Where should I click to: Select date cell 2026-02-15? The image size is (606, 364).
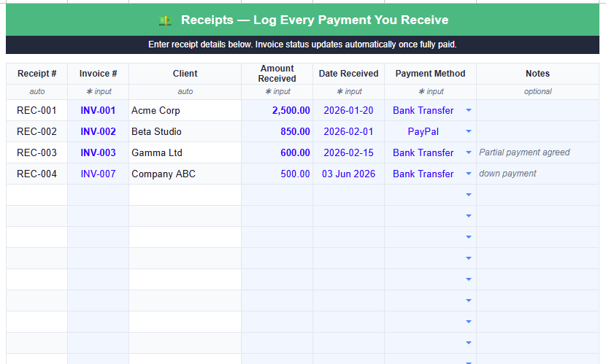tap(348, 153)
